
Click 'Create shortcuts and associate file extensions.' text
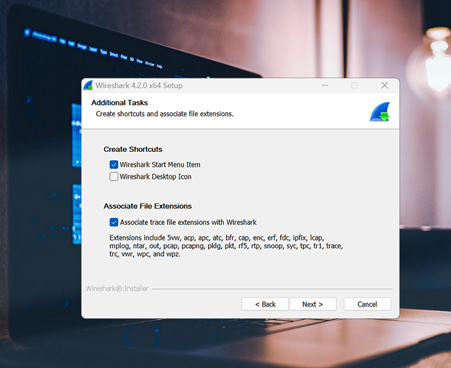[x=165, y=114]
